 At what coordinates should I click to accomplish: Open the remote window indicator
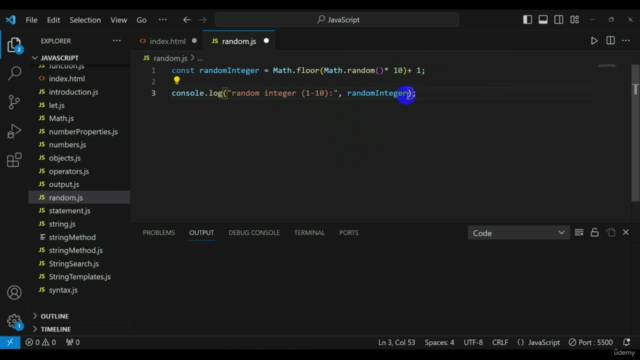point(10,342)
